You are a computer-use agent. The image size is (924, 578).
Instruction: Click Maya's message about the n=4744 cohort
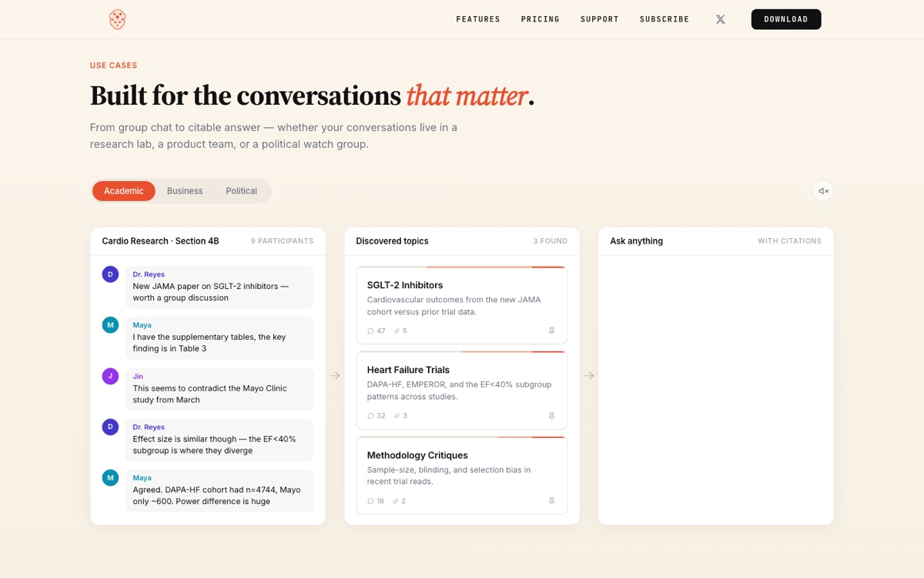(219, 491)
